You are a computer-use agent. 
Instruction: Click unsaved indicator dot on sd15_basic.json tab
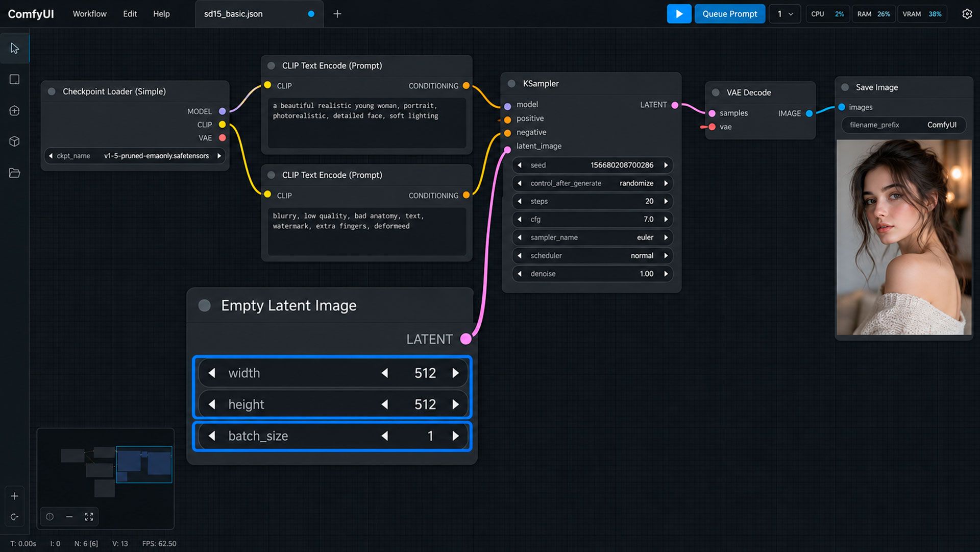[x=311, y=14]
